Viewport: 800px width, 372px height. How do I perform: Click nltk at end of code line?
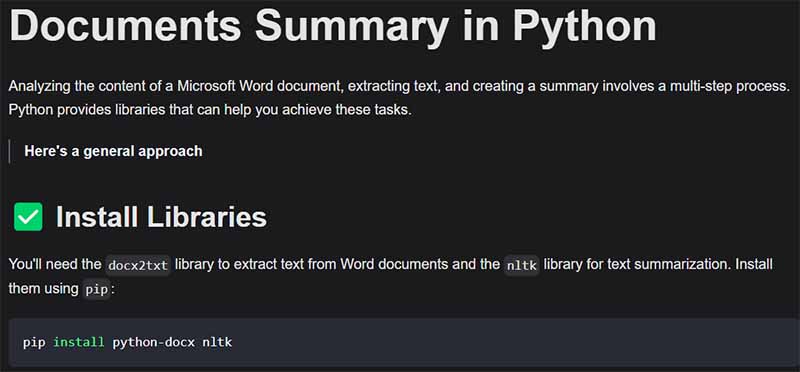coord(217,342)
